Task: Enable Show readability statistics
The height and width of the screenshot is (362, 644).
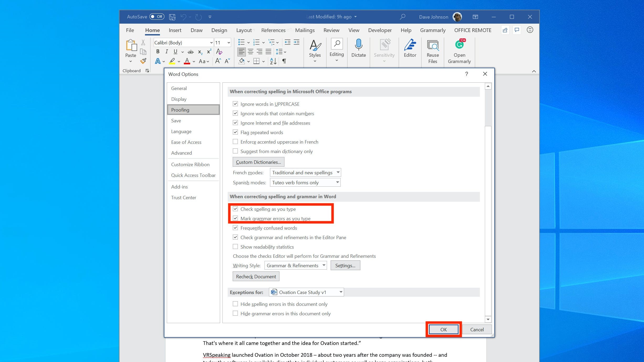Action: pyautogui.click(x=236, y=246)
